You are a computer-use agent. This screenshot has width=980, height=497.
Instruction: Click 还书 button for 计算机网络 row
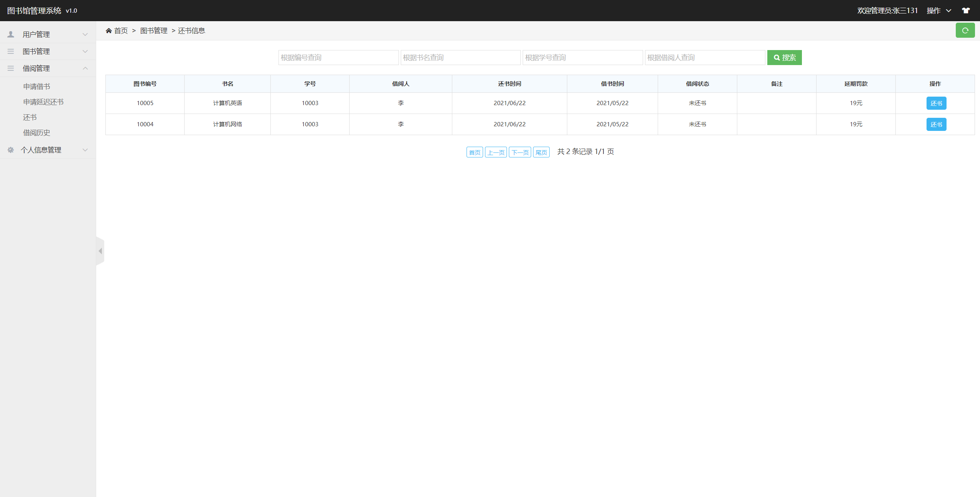(936, 124)
